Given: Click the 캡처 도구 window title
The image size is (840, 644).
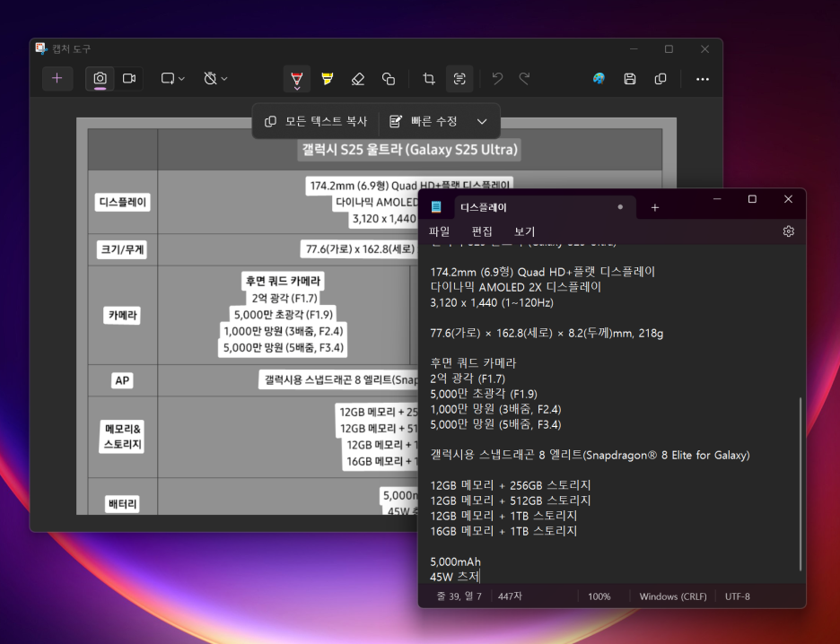Looking at the screenshot, I should click(71, 48).
